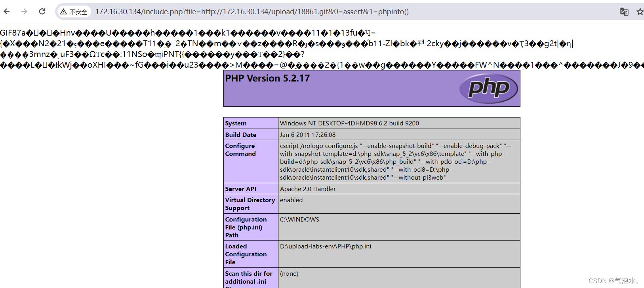This screenshot has height=288, width=644.
Task: Select the PHP Version 5.2.17 heading
Action: pyautogui.click(x=267, y=78)
